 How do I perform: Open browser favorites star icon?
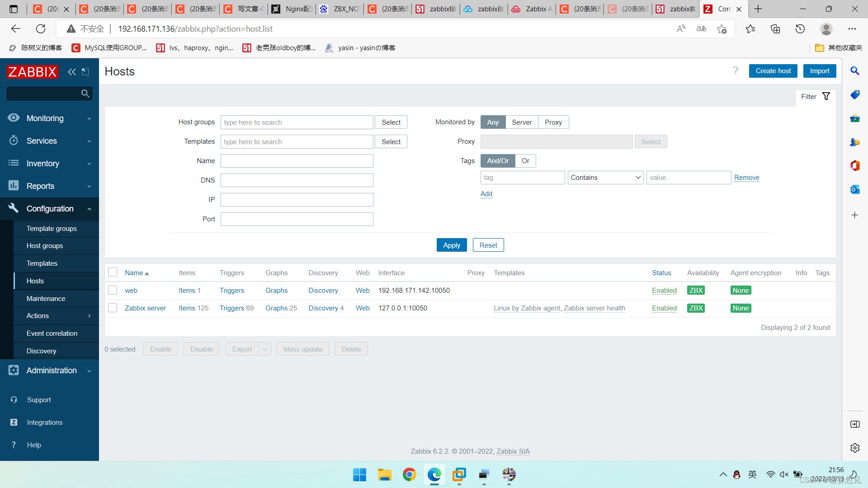[750, 29]
